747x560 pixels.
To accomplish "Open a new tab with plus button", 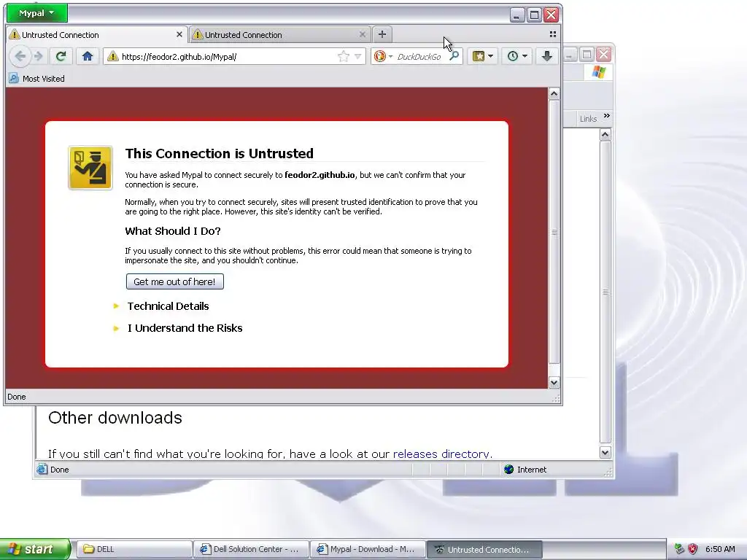I will pyautogui.click(x=382, y=34).
